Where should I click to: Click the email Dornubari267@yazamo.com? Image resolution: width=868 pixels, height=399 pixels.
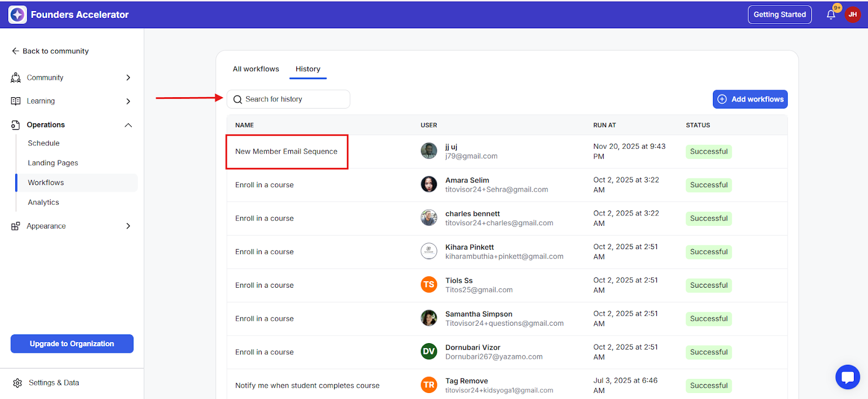point(494,357)
